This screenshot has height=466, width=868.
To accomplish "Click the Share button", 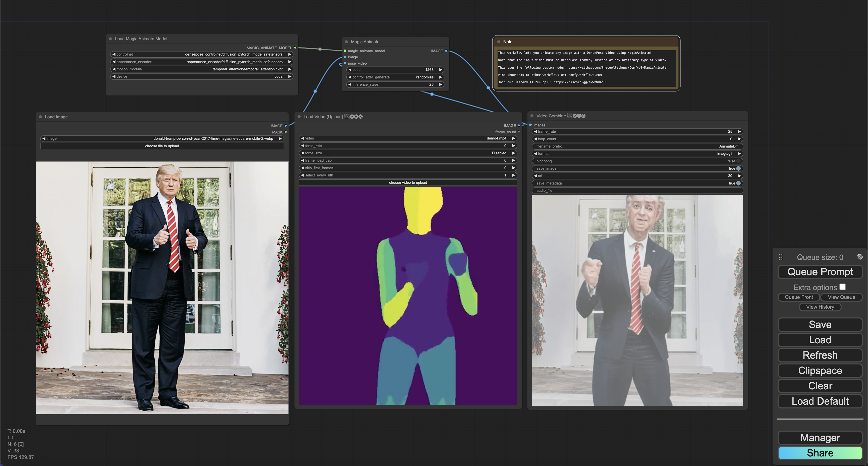I will pos(820,453).
